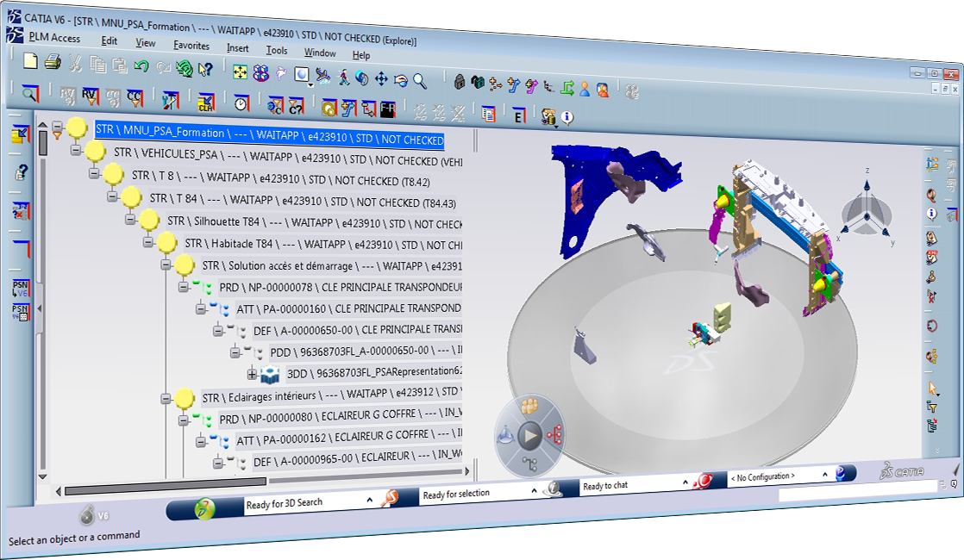
Task: Click the red tree icon on the compass
Action: pyautogui.click(x=554, y=435)
